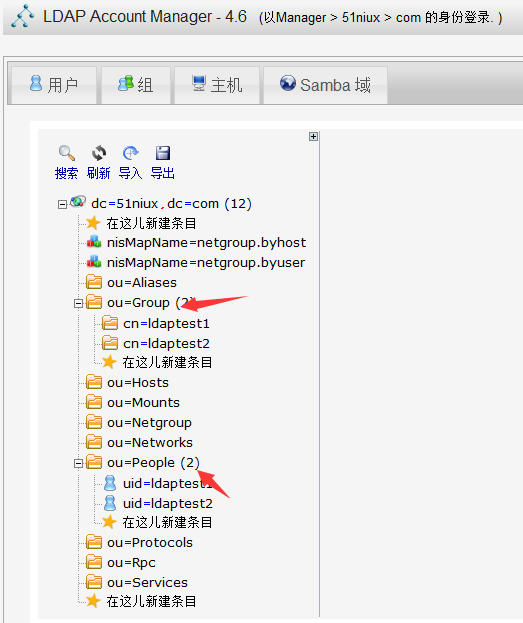Click the 搜索 link
The height and width of the screenshot is (623, 523).
(x=66, y=173)
